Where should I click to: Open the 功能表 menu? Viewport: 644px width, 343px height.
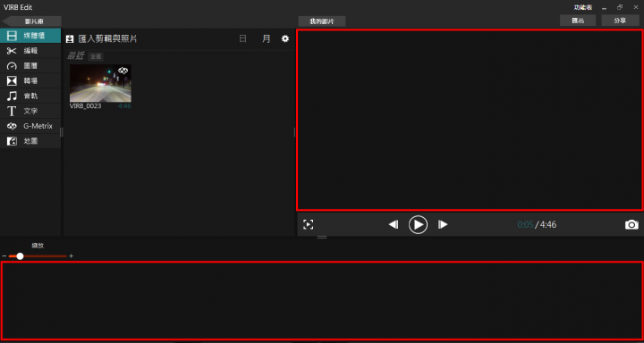coord(583,7)
